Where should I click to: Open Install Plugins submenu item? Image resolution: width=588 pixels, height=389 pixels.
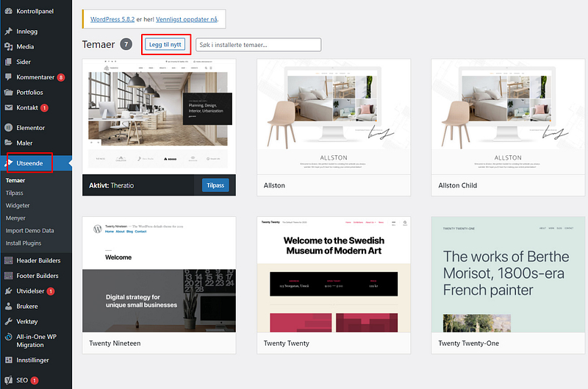point(24,243)
